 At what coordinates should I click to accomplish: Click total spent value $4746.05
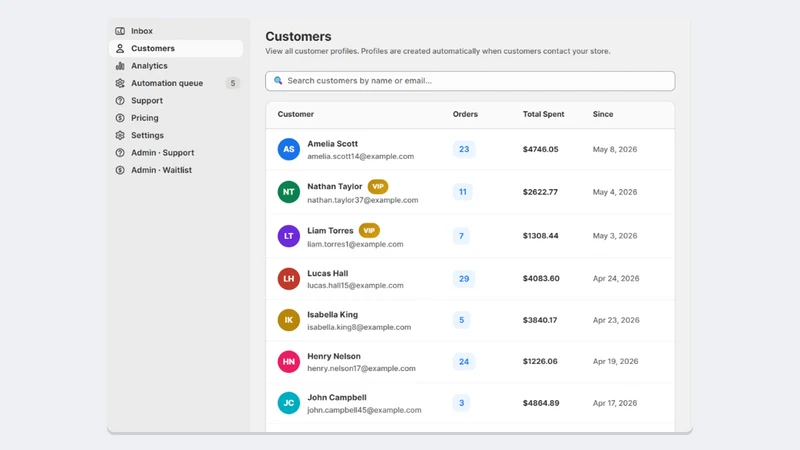(x=540, y=149)
